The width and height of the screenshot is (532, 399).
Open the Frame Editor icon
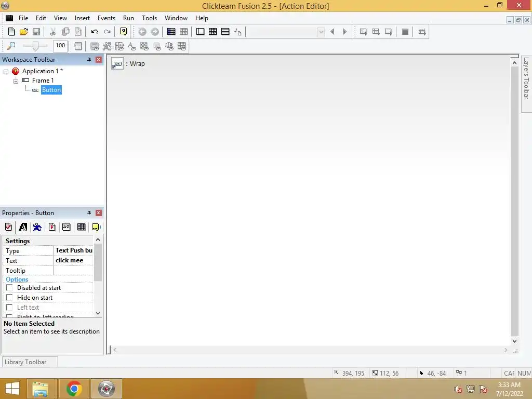click(200, 32)
